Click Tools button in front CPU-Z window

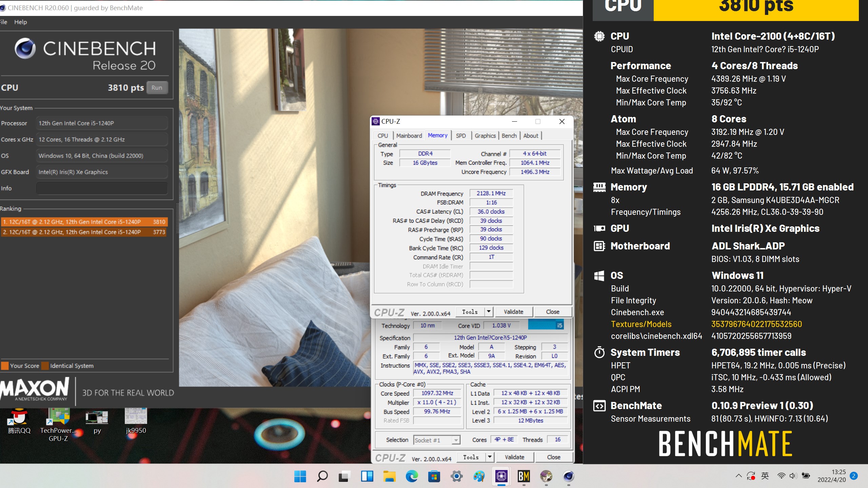(470, 312)
